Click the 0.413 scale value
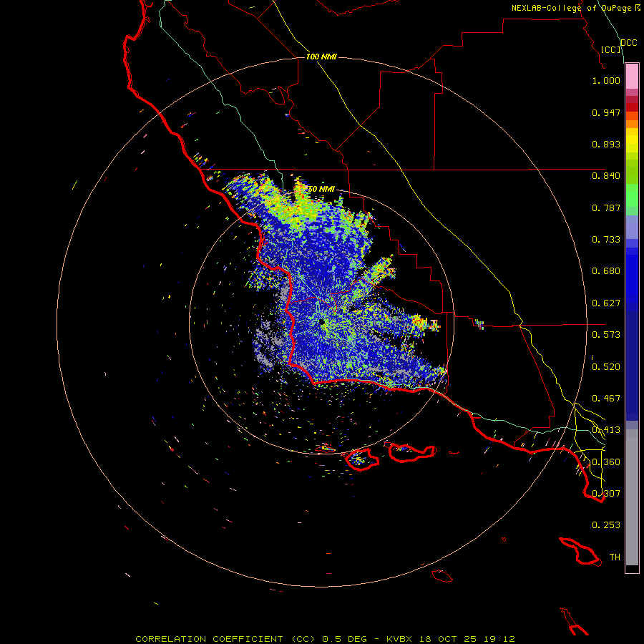 coord(606,430)
